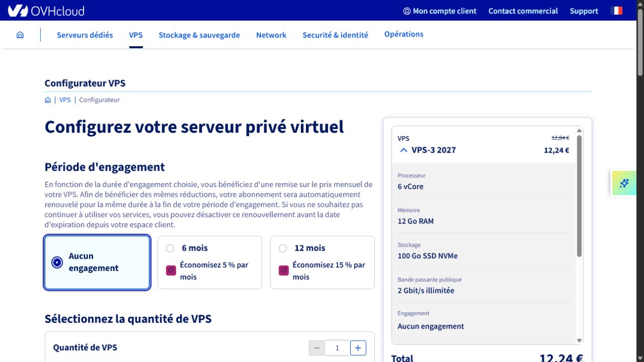The width and height of the screenshot is (644, 362).
Task: Click the 2 Gbit/s illimitée value
Action: coord(426,291)
